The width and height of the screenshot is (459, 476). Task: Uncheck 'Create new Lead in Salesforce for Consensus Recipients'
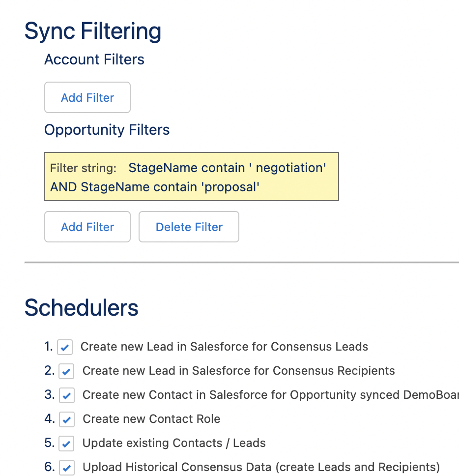pos(66,371)
